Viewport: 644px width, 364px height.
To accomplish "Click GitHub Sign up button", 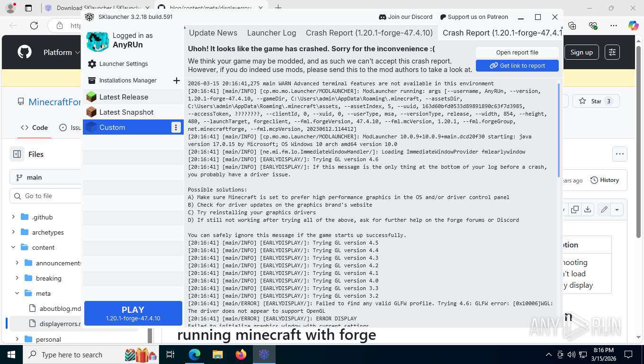I will point(581,52).
